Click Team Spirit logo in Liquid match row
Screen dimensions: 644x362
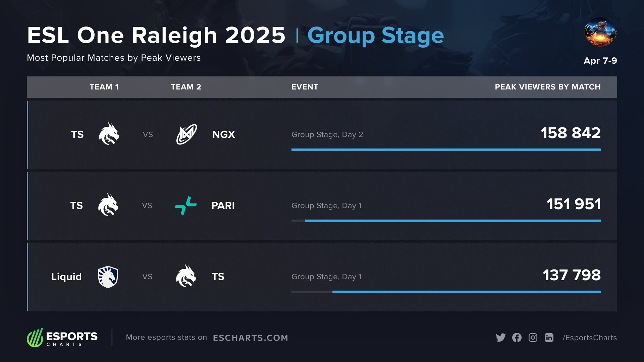pos(186,276)
